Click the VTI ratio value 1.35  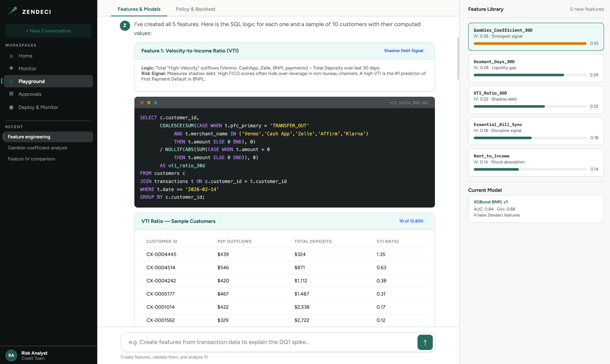[x=381, y=255]
